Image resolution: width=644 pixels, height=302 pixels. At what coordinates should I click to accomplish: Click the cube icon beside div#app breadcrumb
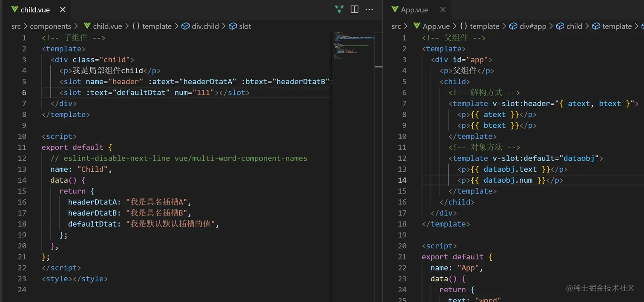[x=513, y=26]
